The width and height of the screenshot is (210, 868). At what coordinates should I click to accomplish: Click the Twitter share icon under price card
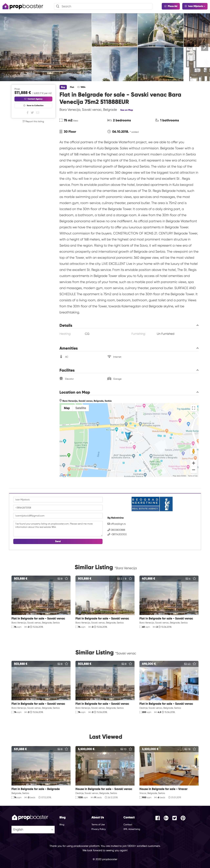pos(32,113)
